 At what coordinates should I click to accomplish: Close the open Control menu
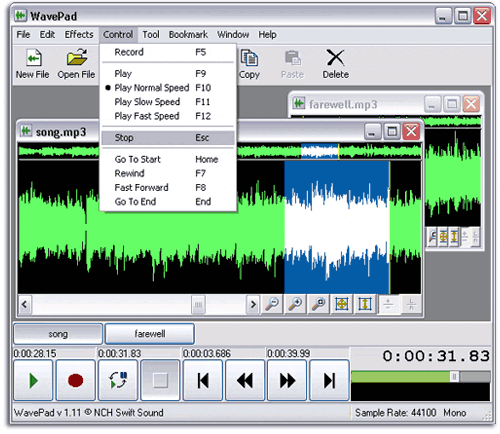coord(118,34)
